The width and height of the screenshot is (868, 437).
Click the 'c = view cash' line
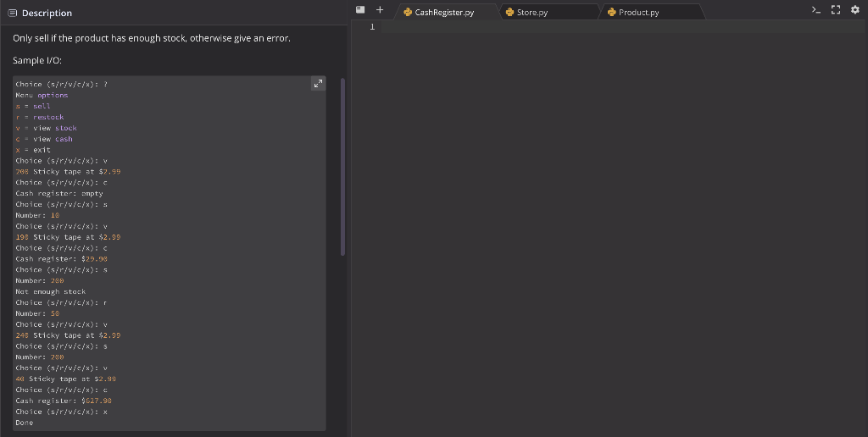tap(44, 139)
